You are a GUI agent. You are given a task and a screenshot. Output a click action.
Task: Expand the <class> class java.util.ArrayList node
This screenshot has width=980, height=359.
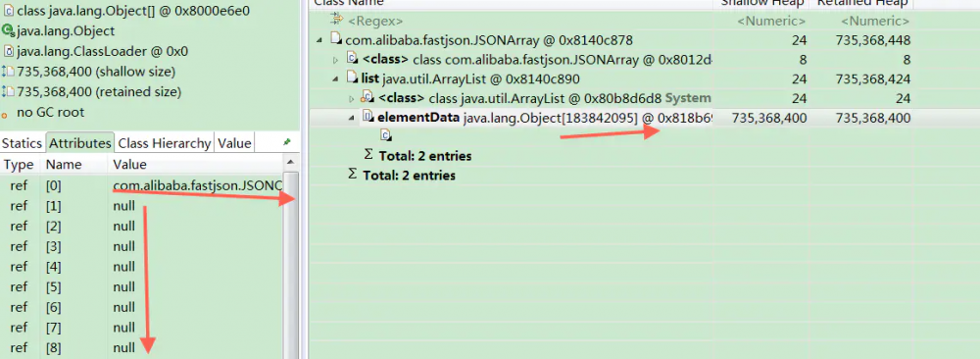352,99
